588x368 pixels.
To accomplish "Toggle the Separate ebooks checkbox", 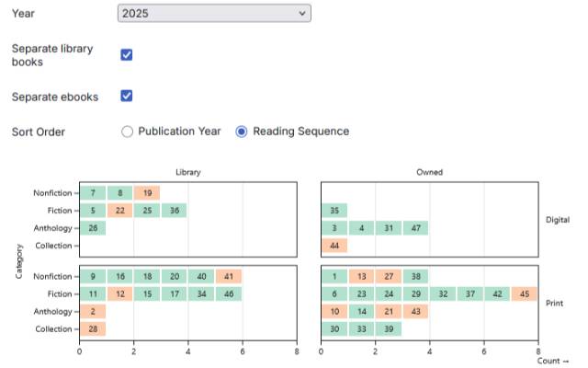I will point(127,96).
